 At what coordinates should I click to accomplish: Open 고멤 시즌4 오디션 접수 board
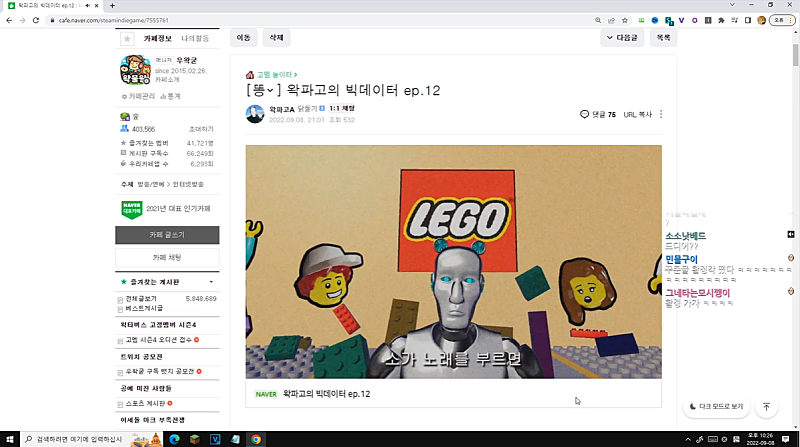pyautogui.click(x=159, y=340)
